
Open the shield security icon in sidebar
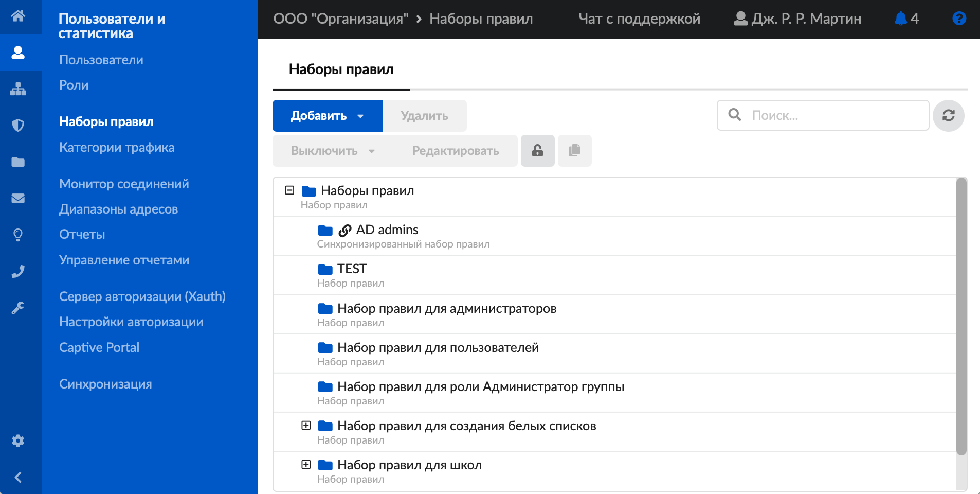18,126
